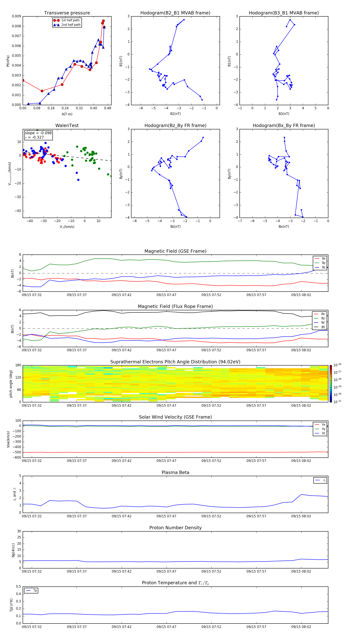The width and height of the screenshot is (351, 644).
Task: Click the 'pitch angle (deg)' axis label
Action: click(11, 384)
